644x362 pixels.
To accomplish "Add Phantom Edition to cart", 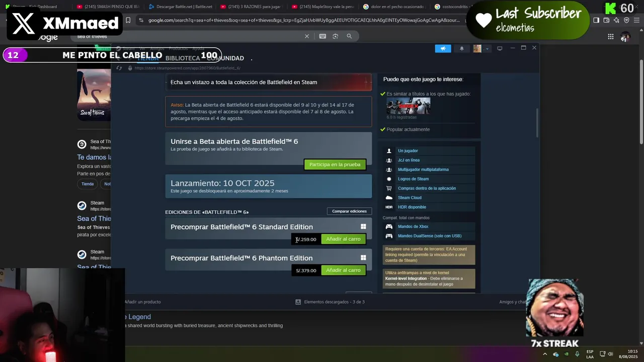I will point(343,270).
